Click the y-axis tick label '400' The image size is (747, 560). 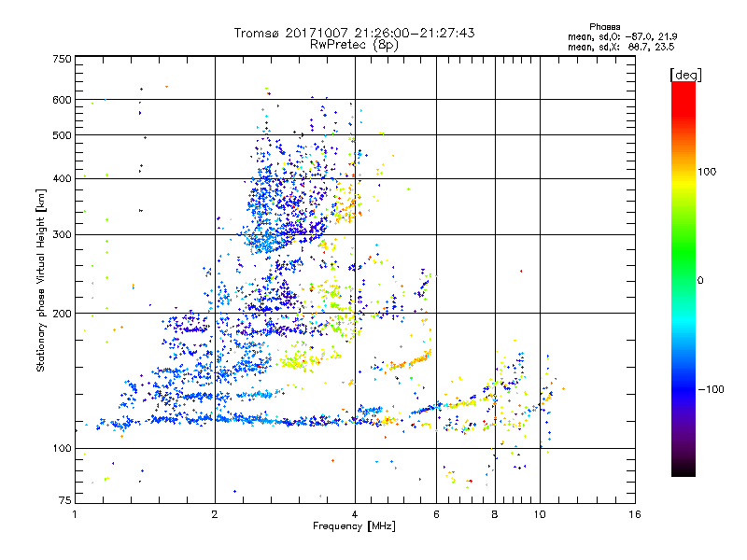[x=62, y=179]
